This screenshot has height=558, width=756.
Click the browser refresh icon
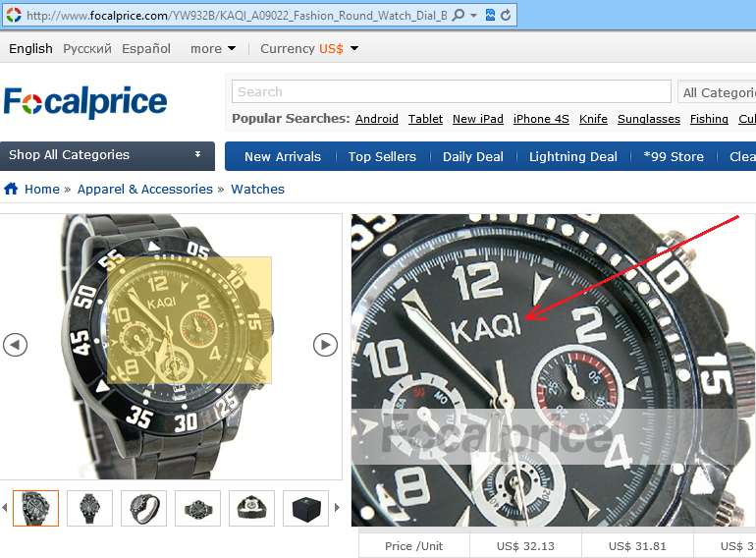(506, 16)
